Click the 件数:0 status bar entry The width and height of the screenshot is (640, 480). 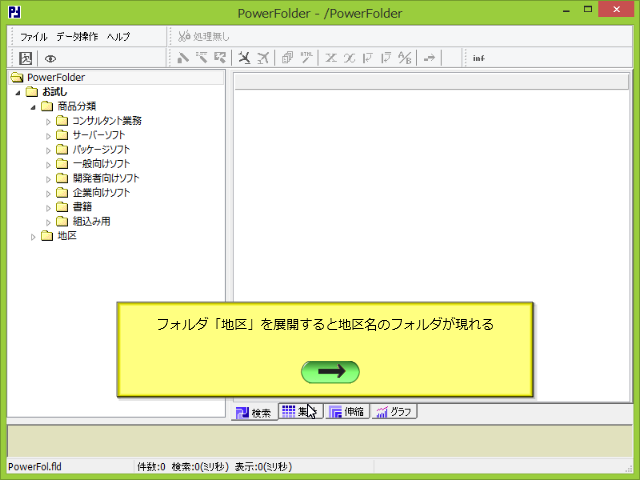[x=151, y=467]
